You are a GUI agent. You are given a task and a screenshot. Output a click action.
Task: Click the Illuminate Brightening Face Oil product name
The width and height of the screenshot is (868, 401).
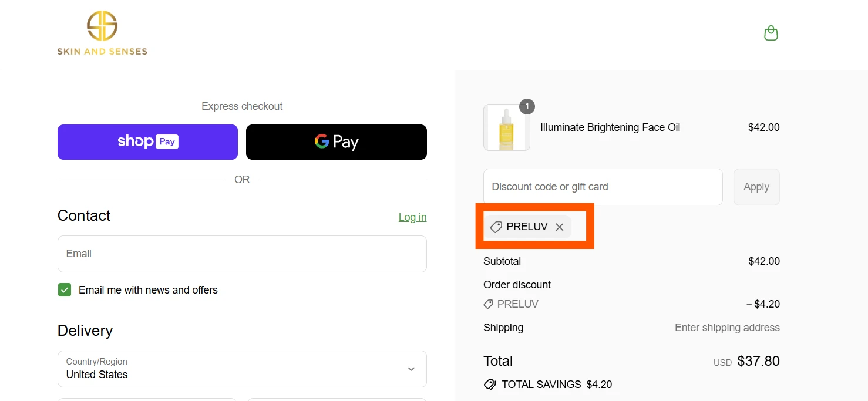(610, 127)
